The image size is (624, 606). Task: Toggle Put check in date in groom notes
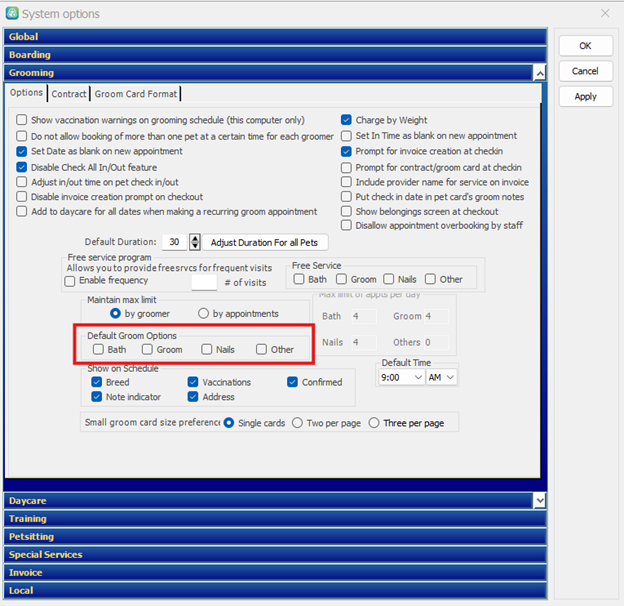pos(346,197)
